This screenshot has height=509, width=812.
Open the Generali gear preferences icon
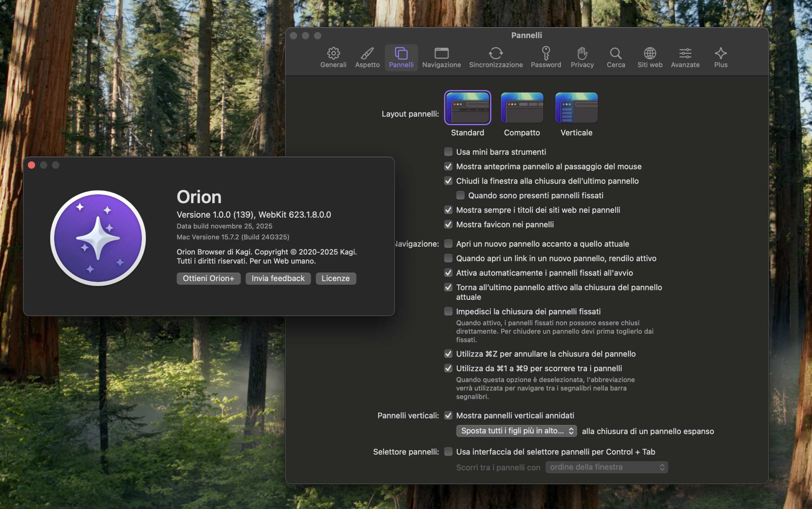333,54
